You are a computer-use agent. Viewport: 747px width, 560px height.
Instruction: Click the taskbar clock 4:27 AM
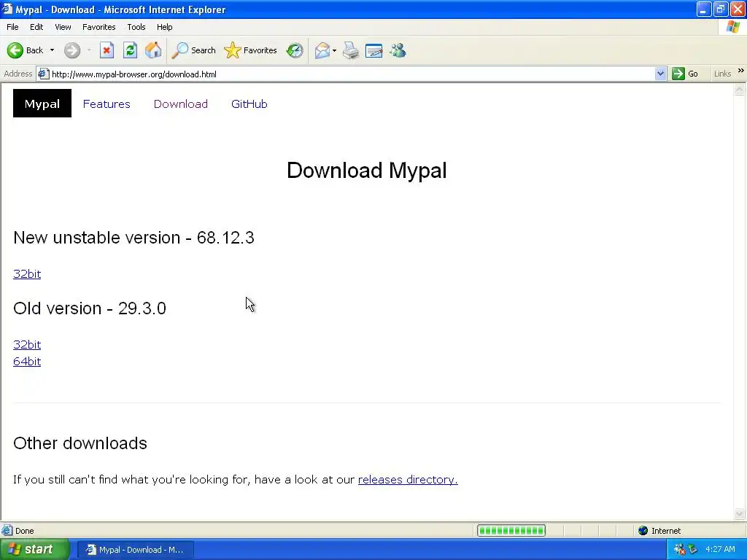[x=720, y=549]
